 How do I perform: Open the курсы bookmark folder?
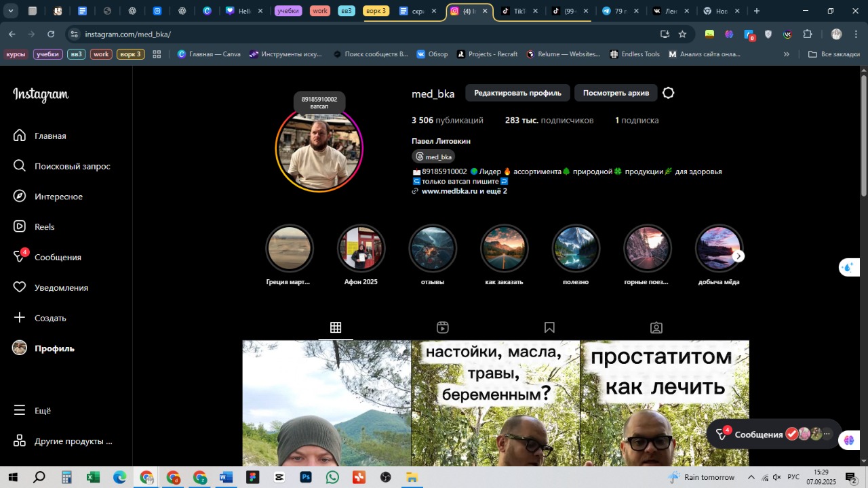coord(16,54)
